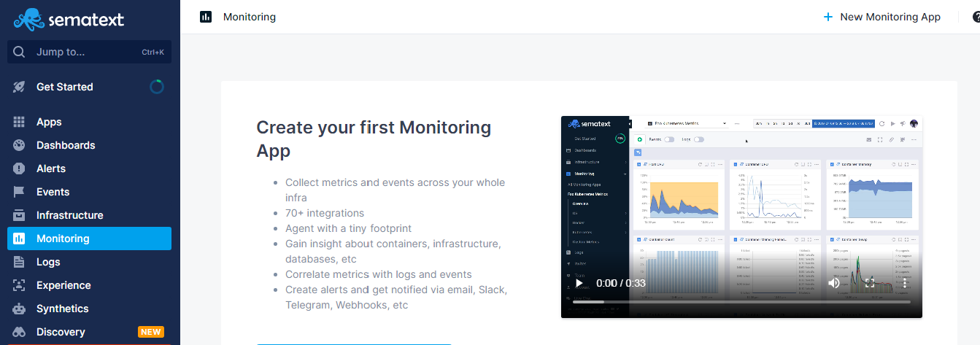980x345 pixels.
Task: Mute the video with speaker icon
Action: [x=834, y=283]
